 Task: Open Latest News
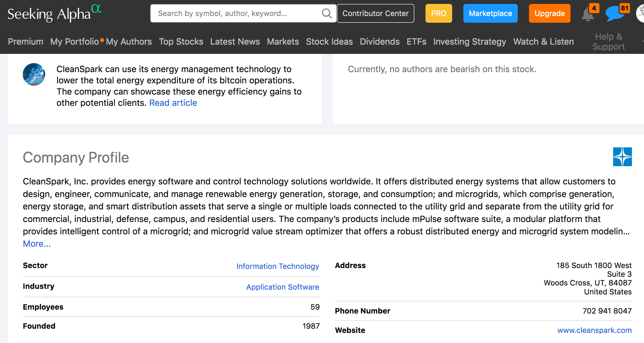[235, 42]
